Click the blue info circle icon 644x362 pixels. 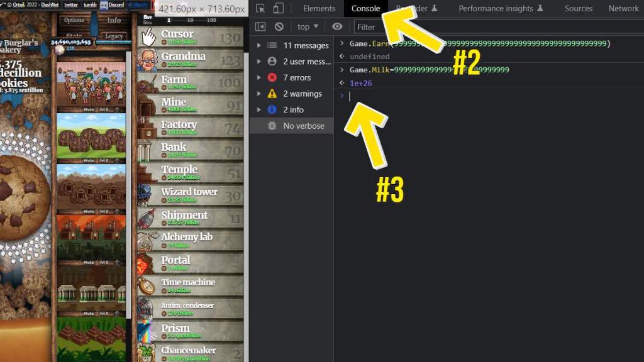[272, 109]
